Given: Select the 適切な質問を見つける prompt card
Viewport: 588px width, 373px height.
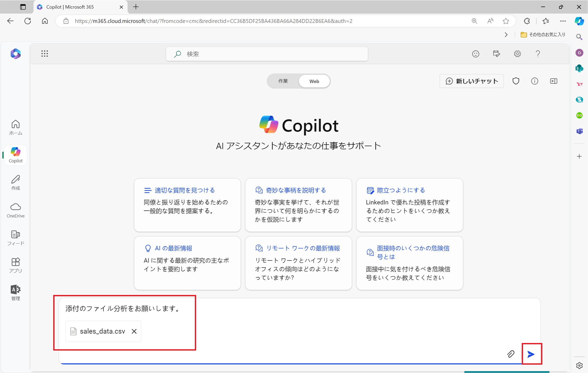Looking at the screenshot, I should pyautogui.click(x=187, y=205).
